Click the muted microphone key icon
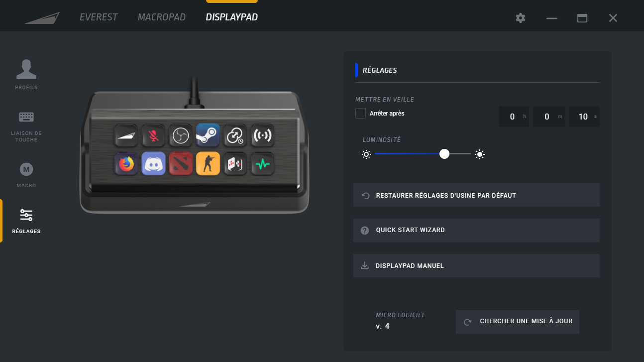This screenshot has height=362, width=644. pos(153,135)
